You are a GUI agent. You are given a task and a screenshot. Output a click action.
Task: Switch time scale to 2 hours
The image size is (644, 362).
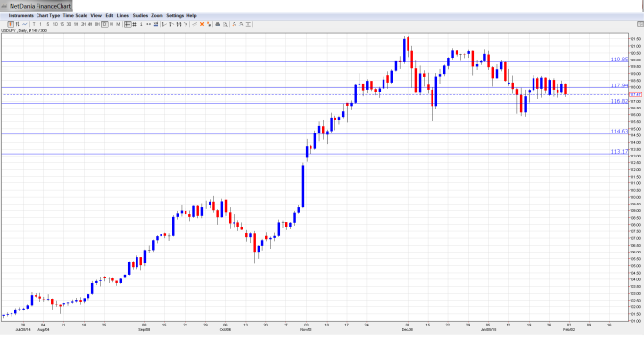coord(83,25)
